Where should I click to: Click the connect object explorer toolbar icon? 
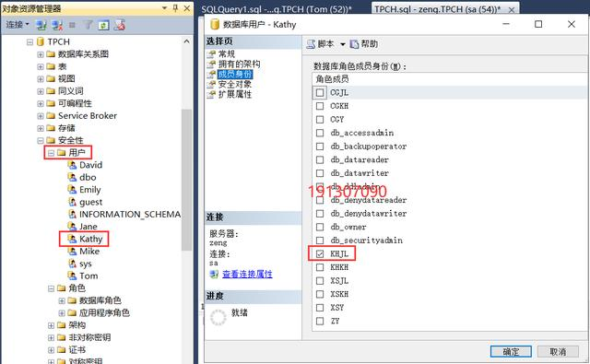pyautogui.click(x=41, y=25)
